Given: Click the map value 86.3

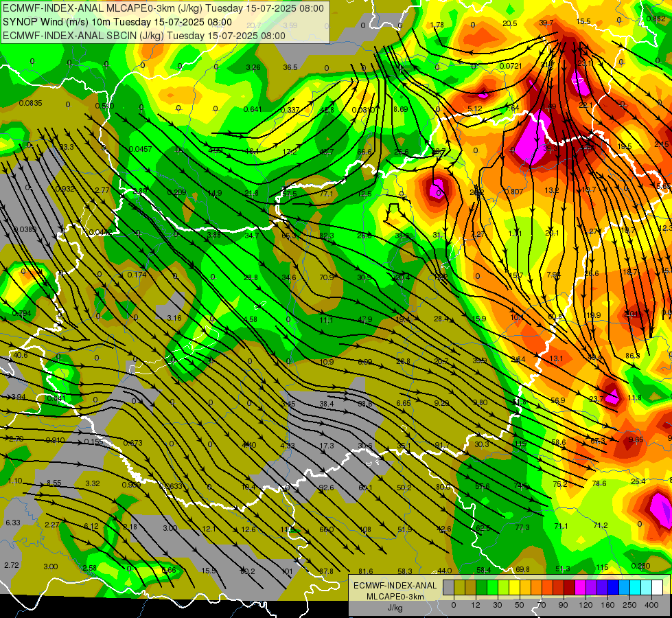Looking at the screenshot, I should coord(633,356).
